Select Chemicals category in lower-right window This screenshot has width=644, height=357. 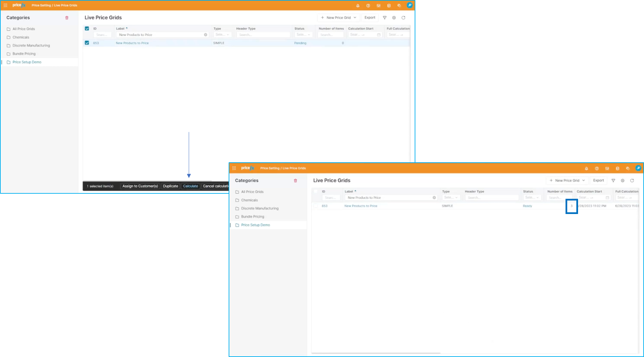(250, 200)
